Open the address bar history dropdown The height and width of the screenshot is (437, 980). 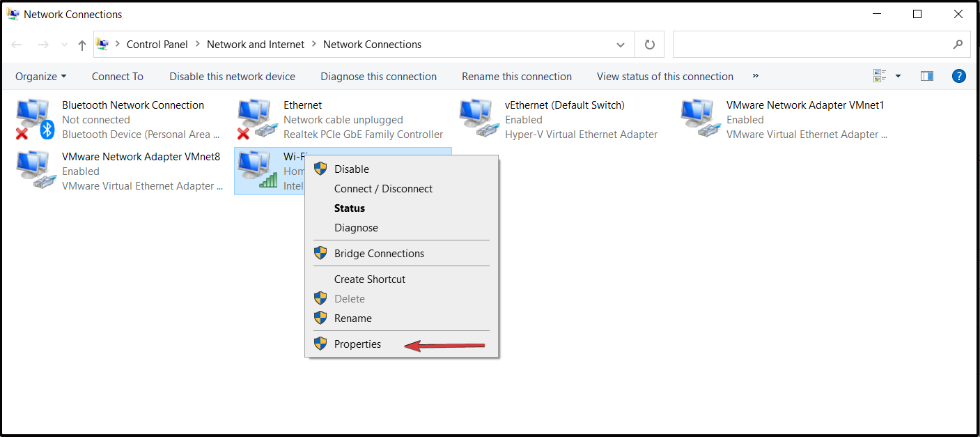coord(620,45)
